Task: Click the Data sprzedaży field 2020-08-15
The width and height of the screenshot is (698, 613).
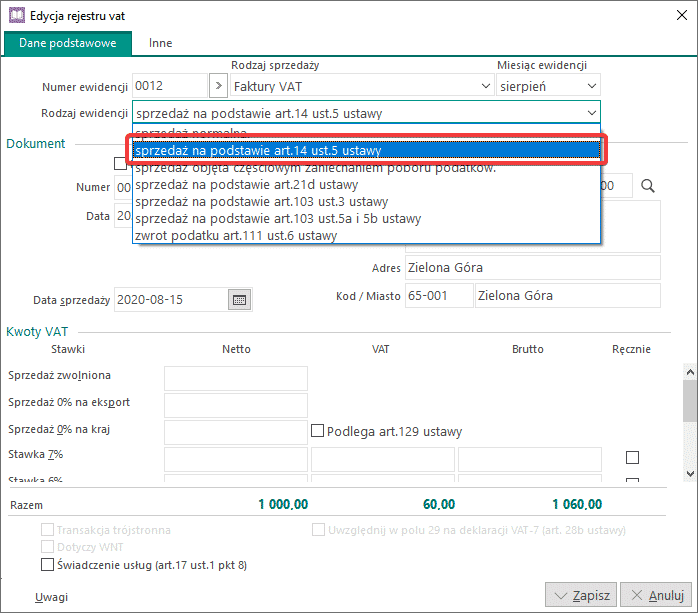Action: coord(171,300)
